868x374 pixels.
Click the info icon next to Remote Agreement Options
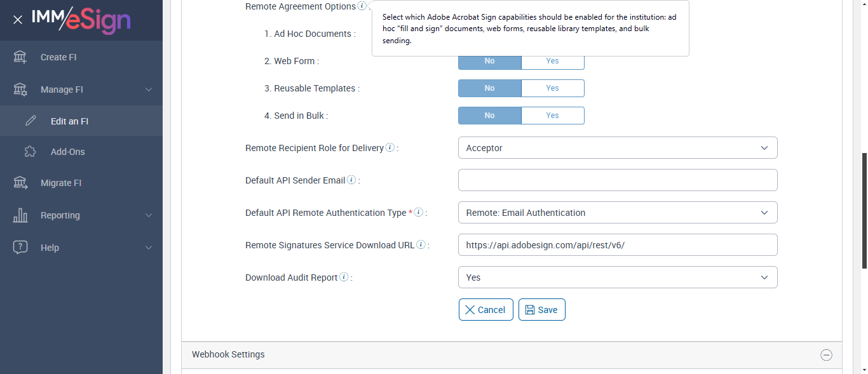tap(362, 6)
